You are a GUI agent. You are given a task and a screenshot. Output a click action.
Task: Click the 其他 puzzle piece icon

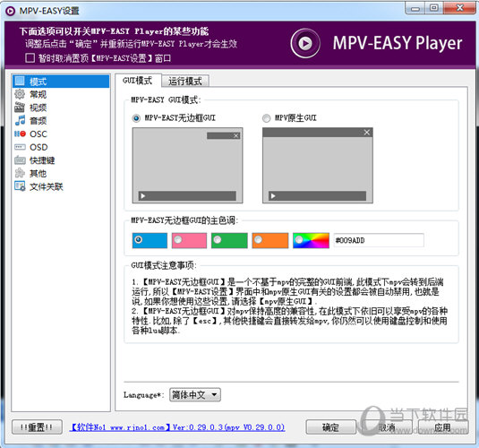[20, 173]
